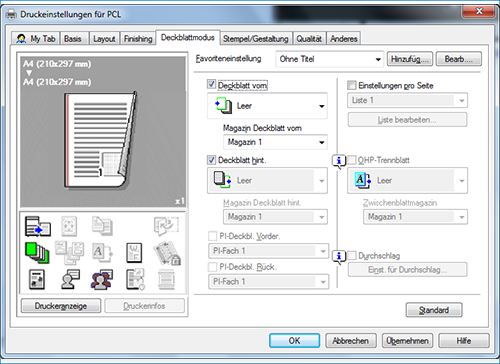This screenshot has height=364, width=500.
Task: Confirm with the OK button
Action: (x=294, y=341)
